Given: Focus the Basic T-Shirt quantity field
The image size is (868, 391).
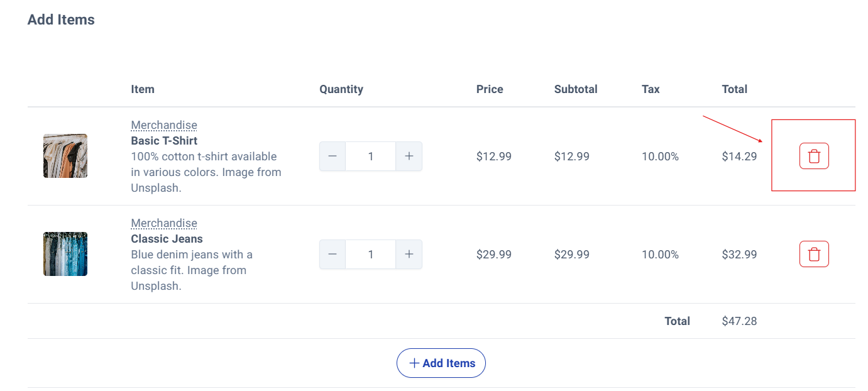Looking at the screenshot, I should click(x=371, y=156).
